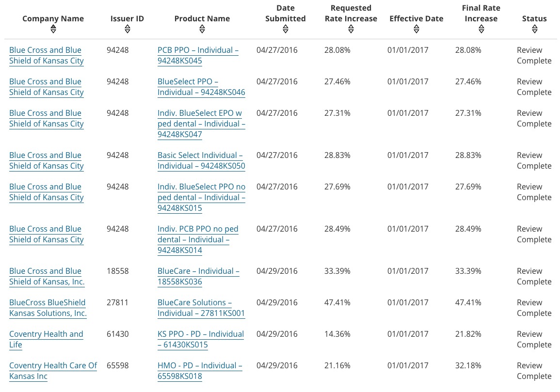Sort by Effective Date arrows
Viewport: 560px width, 392px height.
click(416, 30)
